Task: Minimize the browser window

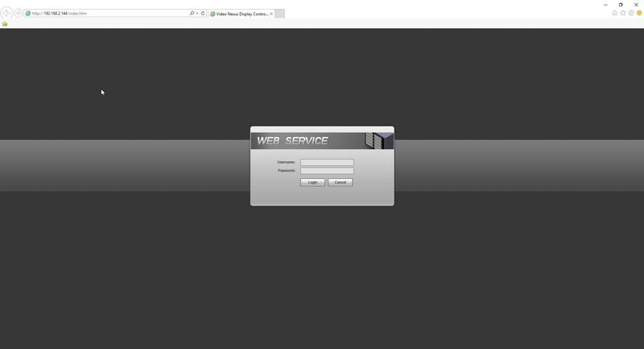Action: pos(605,5)
